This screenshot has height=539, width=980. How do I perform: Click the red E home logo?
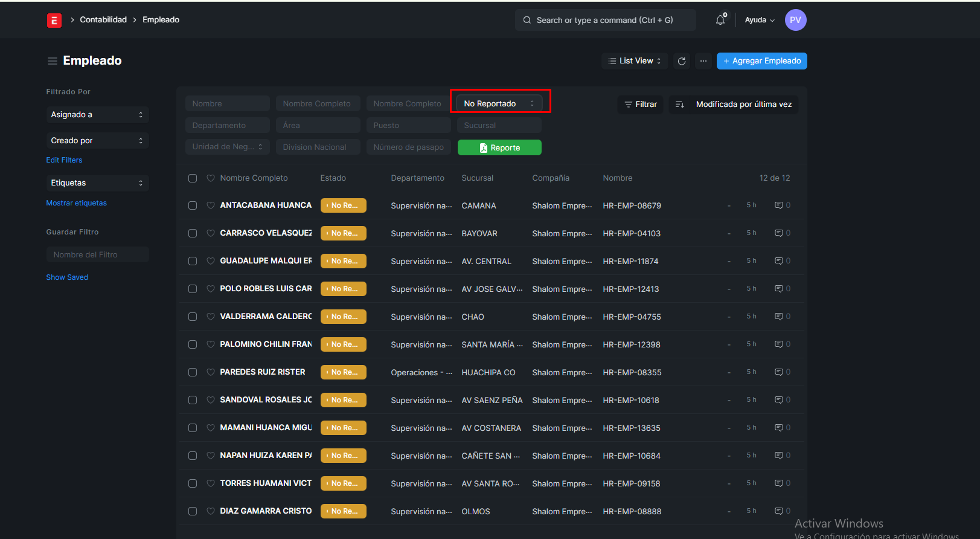click(54, 21)
